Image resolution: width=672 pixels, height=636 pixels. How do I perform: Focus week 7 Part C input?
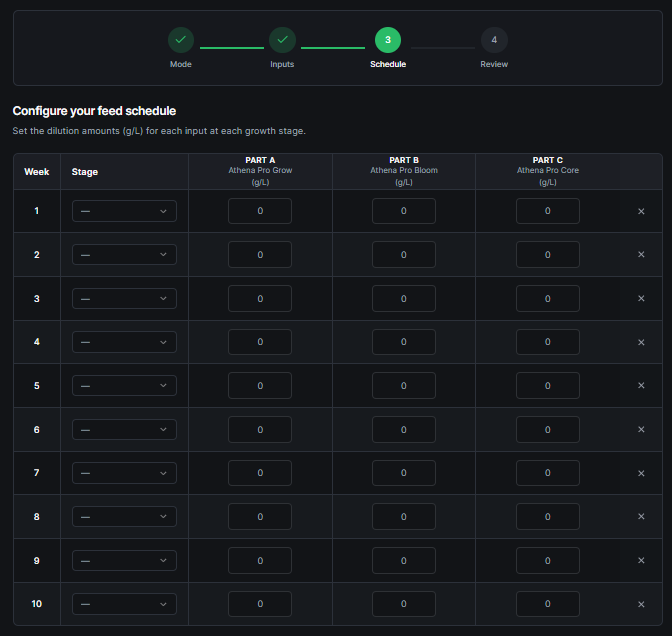point(548,473)
